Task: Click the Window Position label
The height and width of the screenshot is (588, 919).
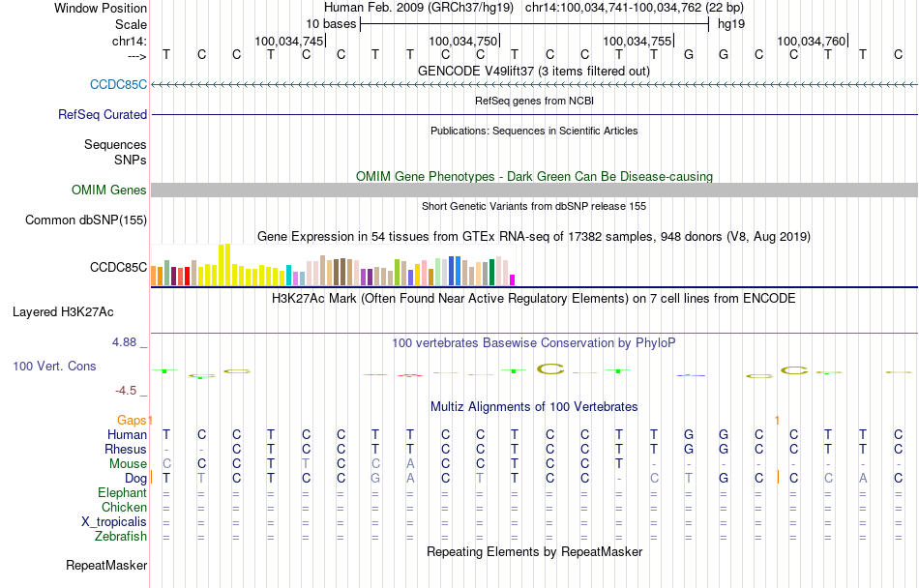Action: coord(101,8)
